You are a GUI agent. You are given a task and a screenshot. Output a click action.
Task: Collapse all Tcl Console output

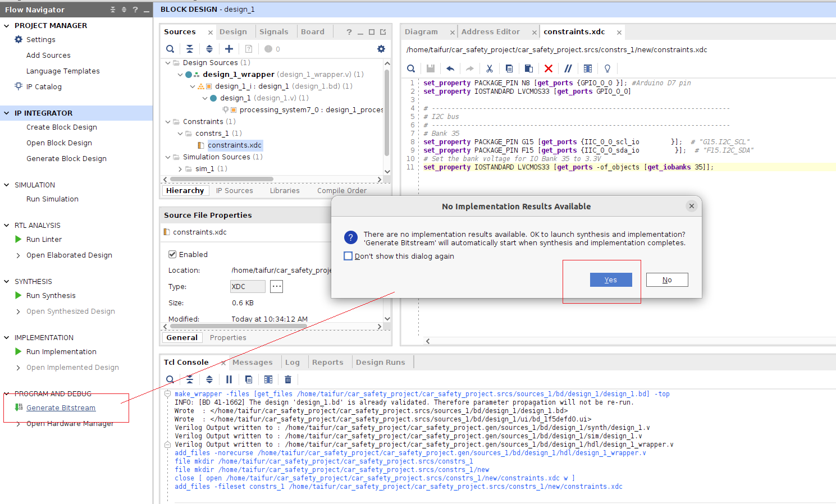190,379
